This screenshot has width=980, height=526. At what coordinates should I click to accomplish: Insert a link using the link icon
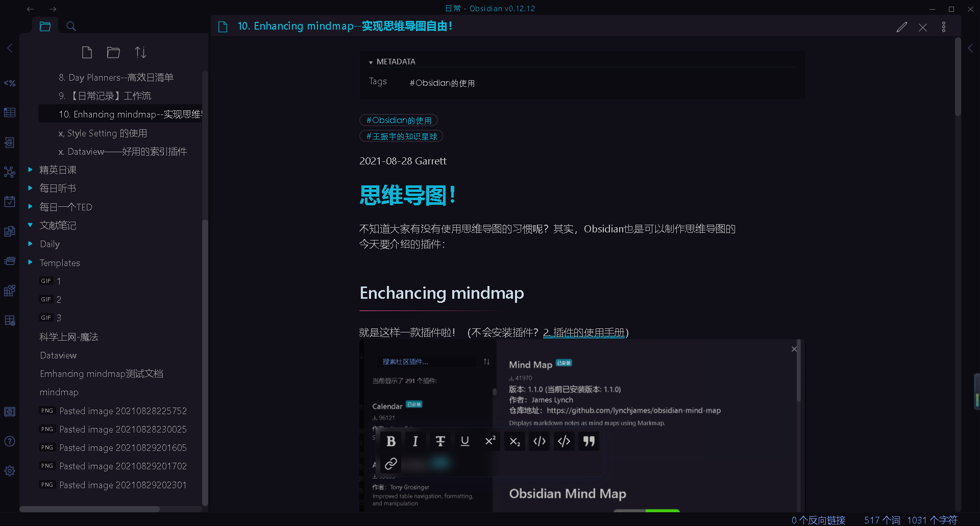[391, 464]
